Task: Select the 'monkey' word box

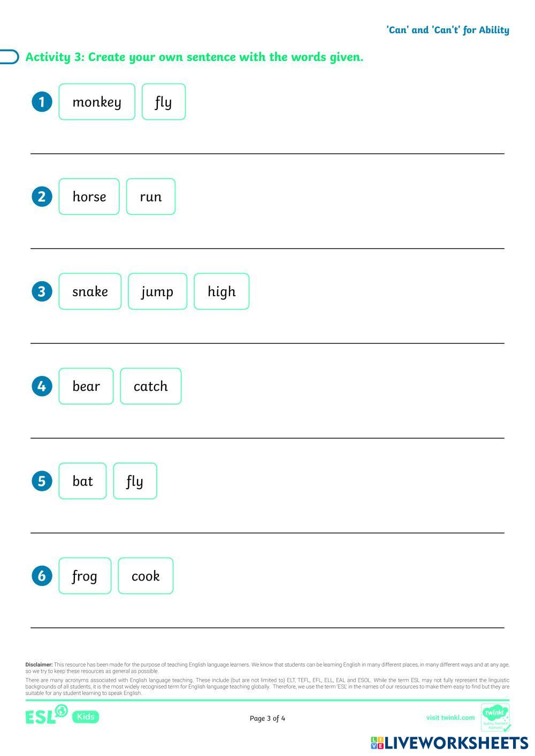Action: click(x=97, y=102)
